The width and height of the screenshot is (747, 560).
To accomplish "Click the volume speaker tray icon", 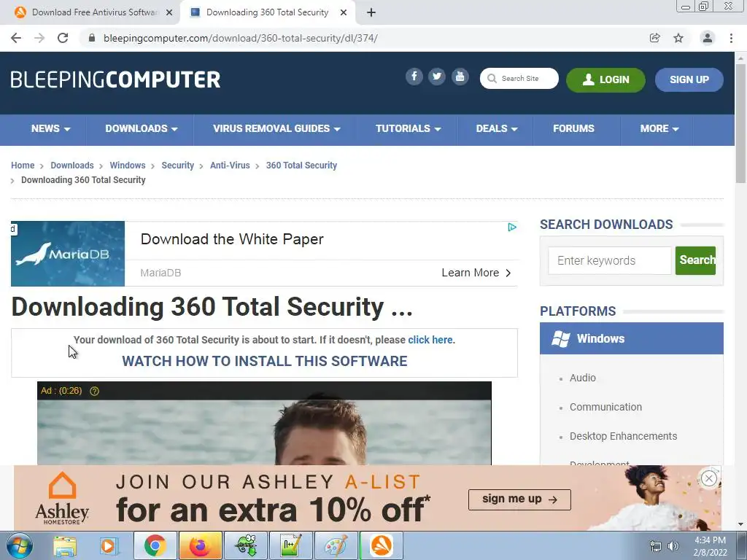I will tap(673, 546).
